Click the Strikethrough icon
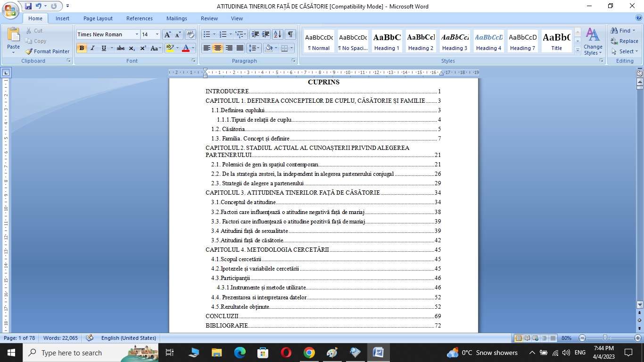 pos(121,48)
